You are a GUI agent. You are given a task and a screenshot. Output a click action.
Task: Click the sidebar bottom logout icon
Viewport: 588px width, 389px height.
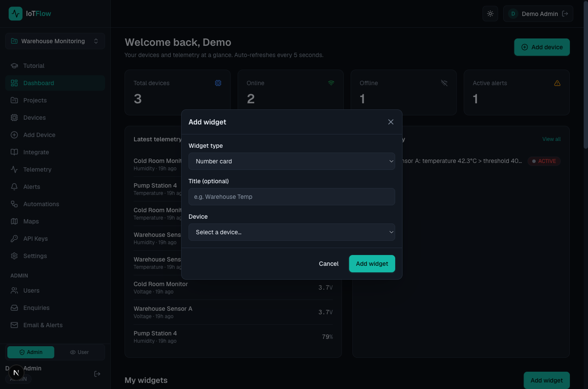97,374
